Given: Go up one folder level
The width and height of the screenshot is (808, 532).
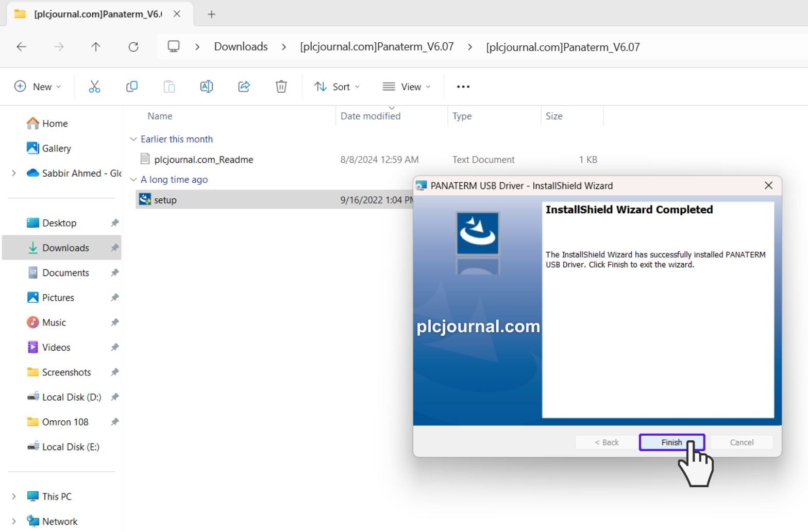Looking at the screenshot, I should (x=96, y=47).
